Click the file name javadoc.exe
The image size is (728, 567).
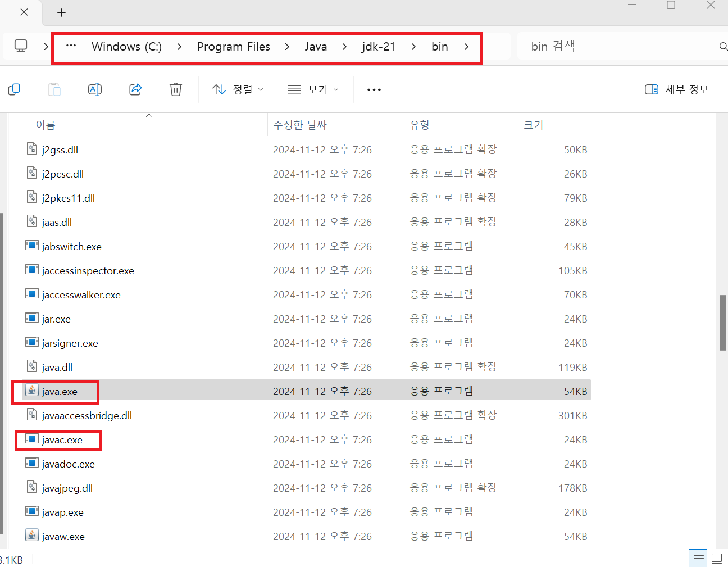(x=69, y=464)
